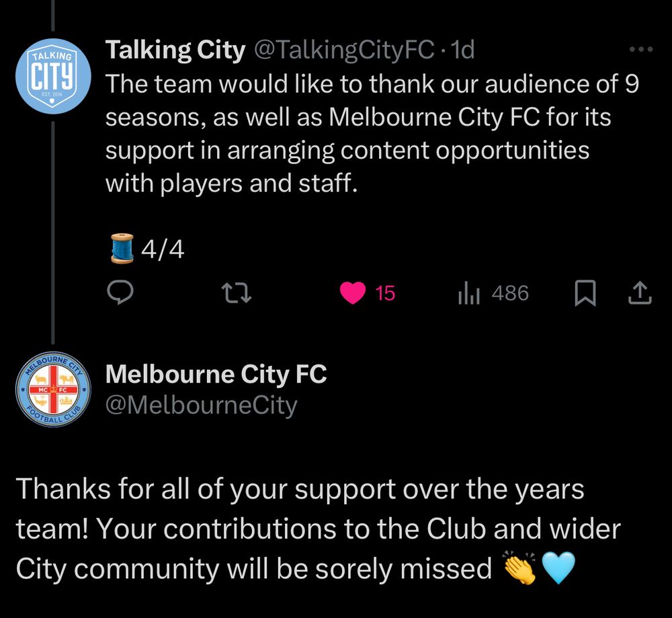Click the Talking City display name
This screenshot has width=672, height=618.
tap(175, 50)
